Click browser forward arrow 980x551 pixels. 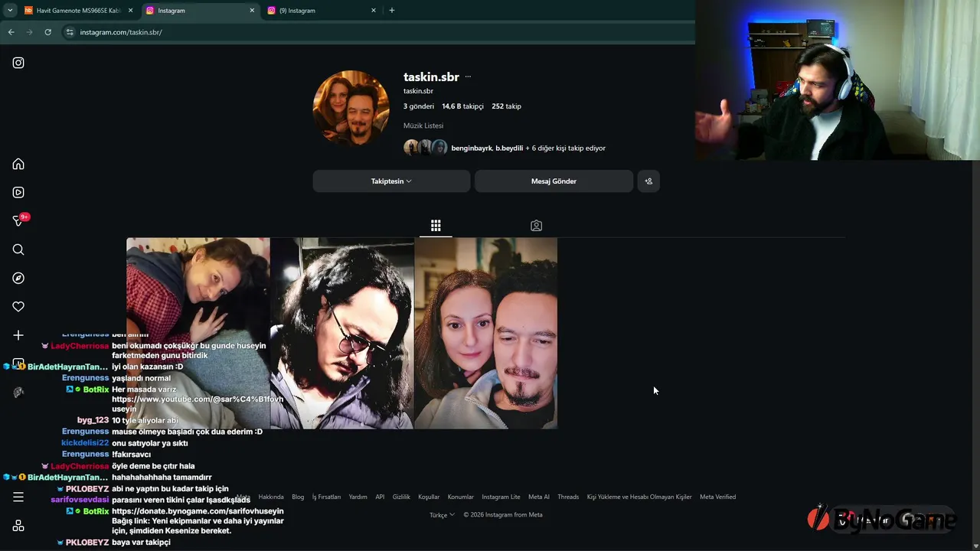click(29, 32)
